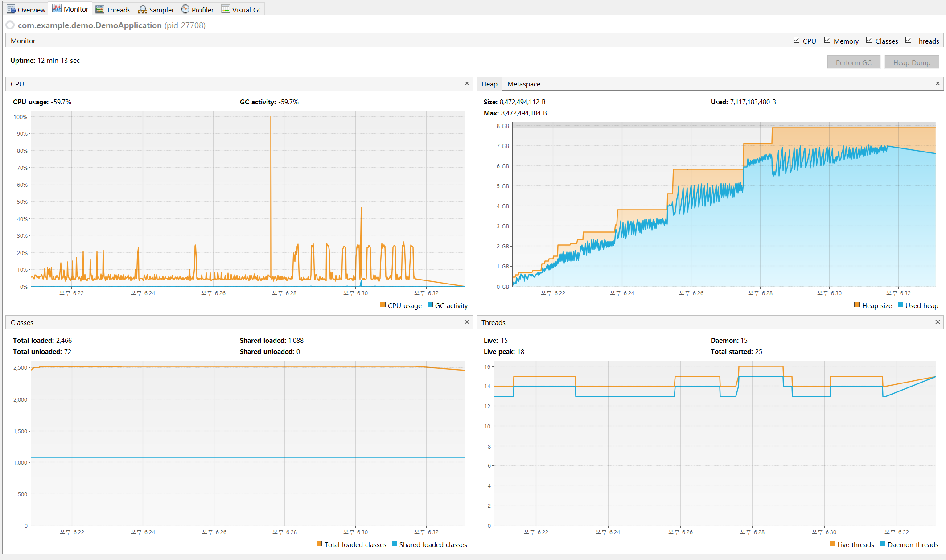The image size is (946, 560).
Task: Click the Profiler clock icon
Action: coord(185,9)
